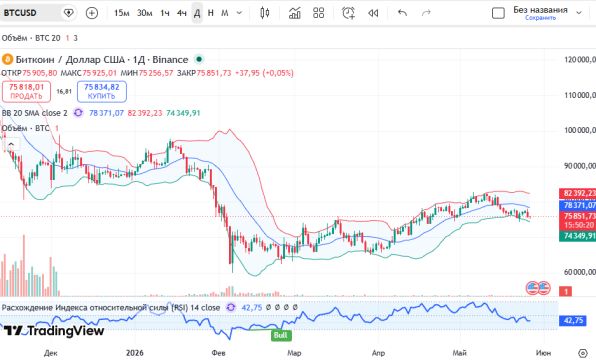Click the green 74 349,91 price label
The width and height of the screenshot is (596, 360).
click(x=578, y=236)
